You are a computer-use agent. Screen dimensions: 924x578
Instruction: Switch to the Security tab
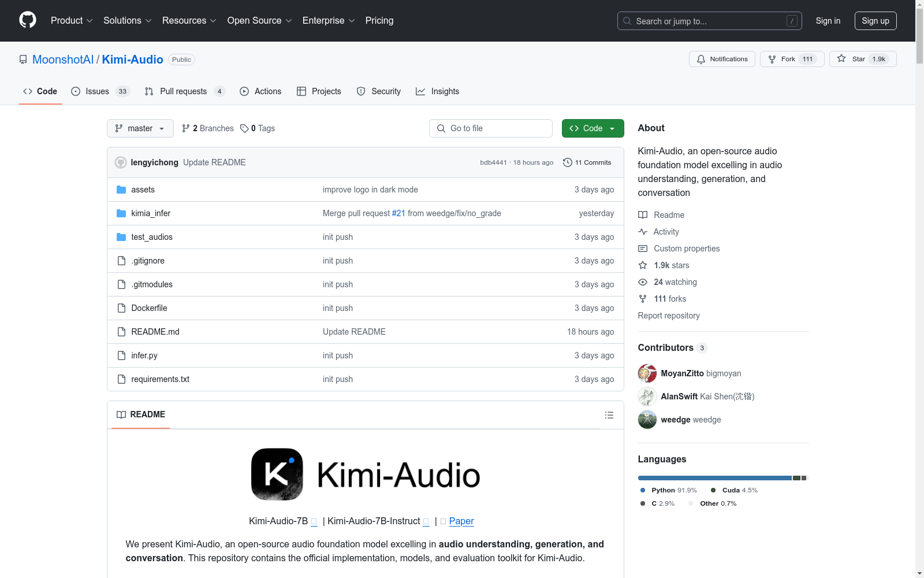coord(379,91)
